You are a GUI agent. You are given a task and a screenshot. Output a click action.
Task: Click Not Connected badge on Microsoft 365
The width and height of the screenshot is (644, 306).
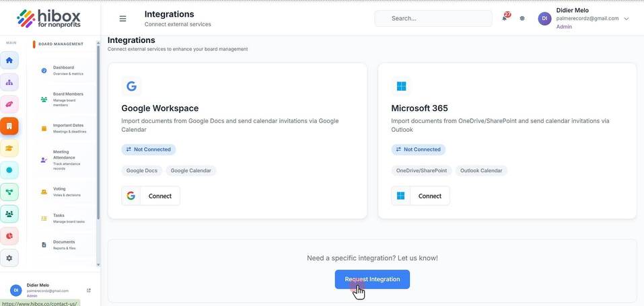coord(418,149)
